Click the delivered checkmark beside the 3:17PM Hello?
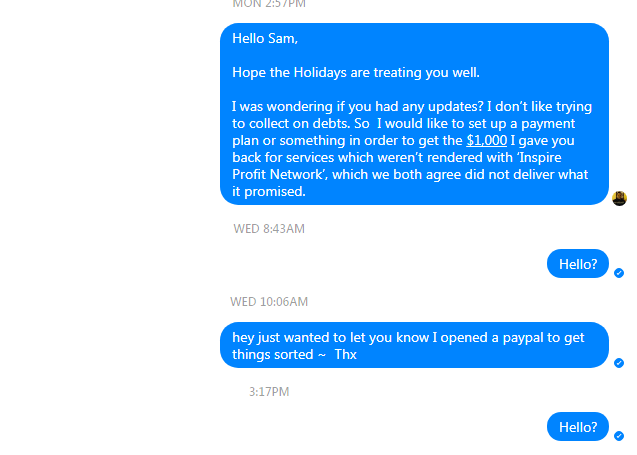637x455 pixels. coord(619,436)
